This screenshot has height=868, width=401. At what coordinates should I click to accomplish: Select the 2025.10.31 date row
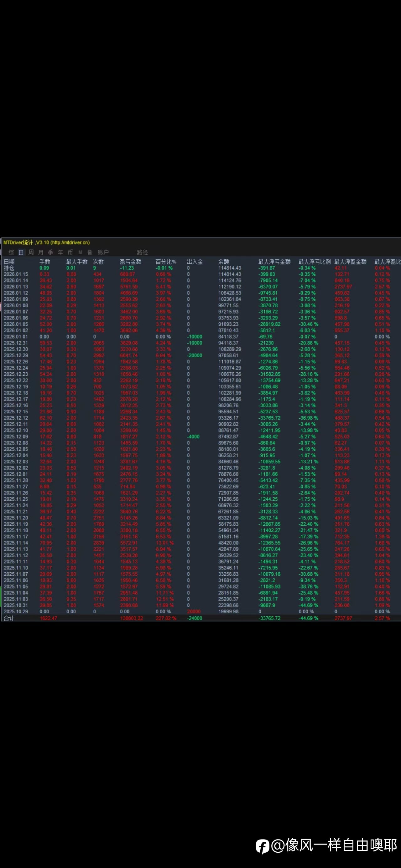pyautogui.click(x=16, y=605)
